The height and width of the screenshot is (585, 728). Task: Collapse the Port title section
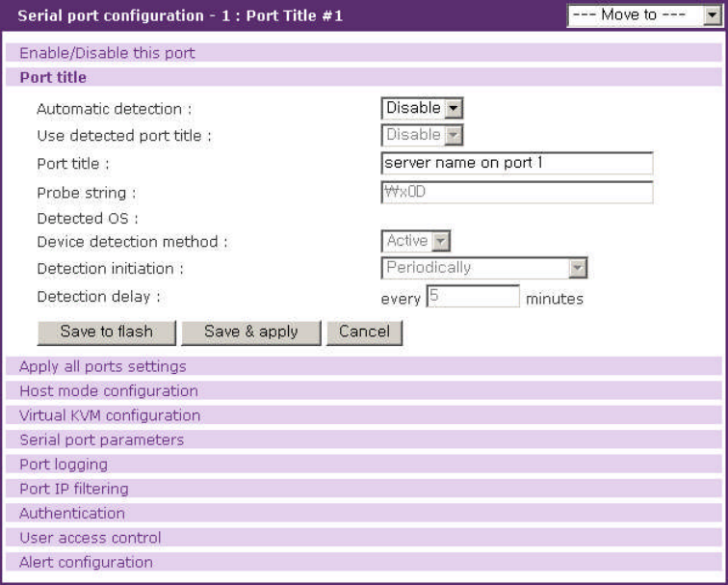pyautogui.click(x=53, y=77)
